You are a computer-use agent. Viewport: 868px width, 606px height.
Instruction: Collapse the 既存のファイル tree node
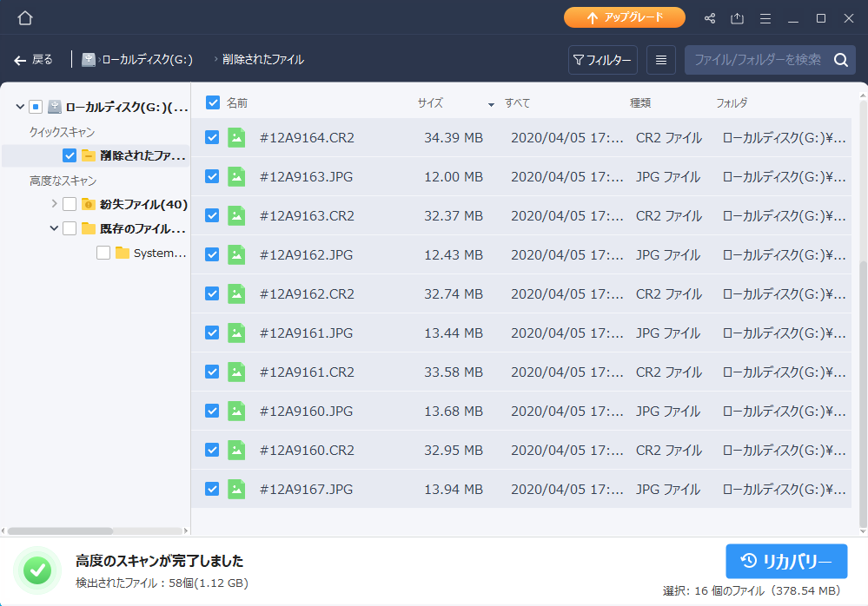55,228
